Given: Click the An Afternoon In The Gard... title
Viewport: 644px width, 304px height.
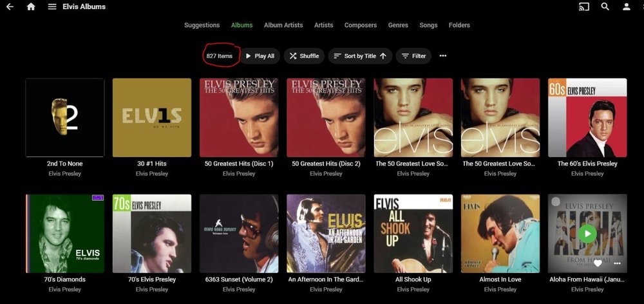Looking at the screenshot, I should [x=326, y=280].
